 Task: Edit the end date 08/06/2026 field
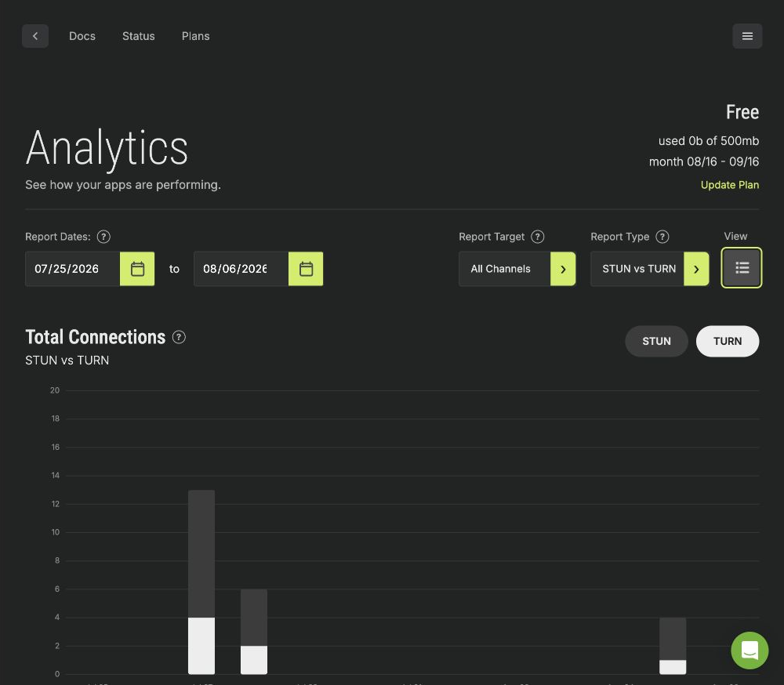click(x=241, y=269)
